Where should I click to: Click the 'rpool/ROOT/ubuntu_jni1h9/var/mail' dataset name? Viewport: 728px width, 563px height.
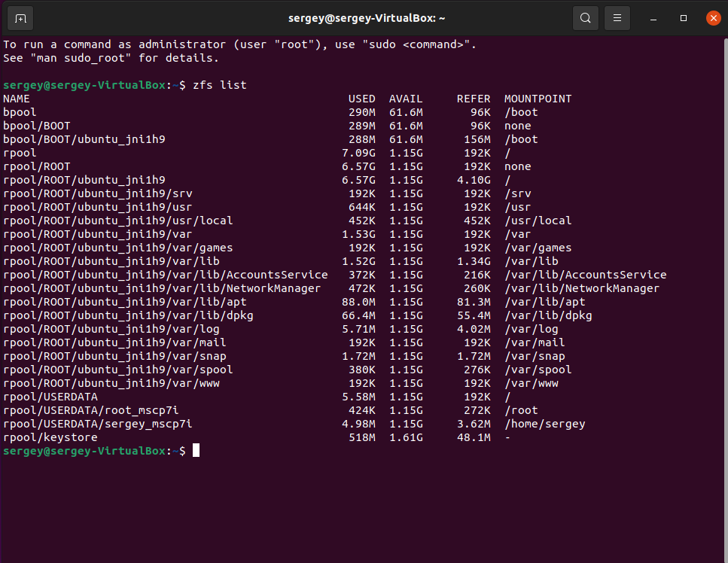(x=114, y=342)
